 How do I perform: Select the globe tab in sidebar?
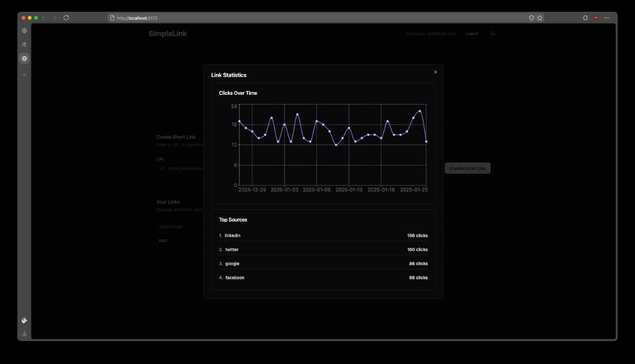click(x=24, y=59)
